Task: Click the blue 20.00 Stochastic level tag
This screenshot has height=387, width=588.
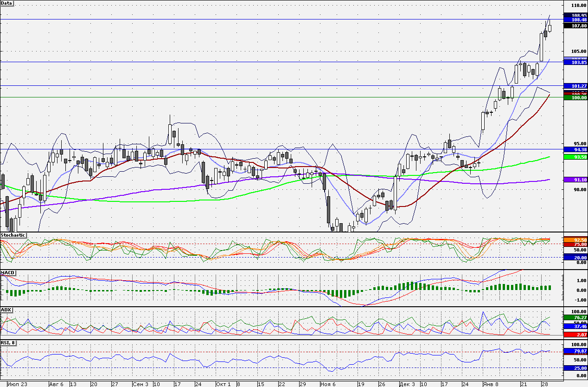Action: click(575, 257)
